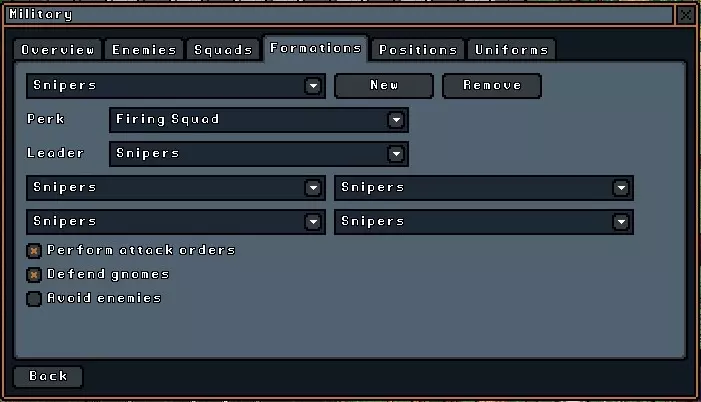Image resolution: width=701 pixels, height=402 pixels.
Task: Open the Positions tab
Action: pyautogui.click(x=418, y=50)
